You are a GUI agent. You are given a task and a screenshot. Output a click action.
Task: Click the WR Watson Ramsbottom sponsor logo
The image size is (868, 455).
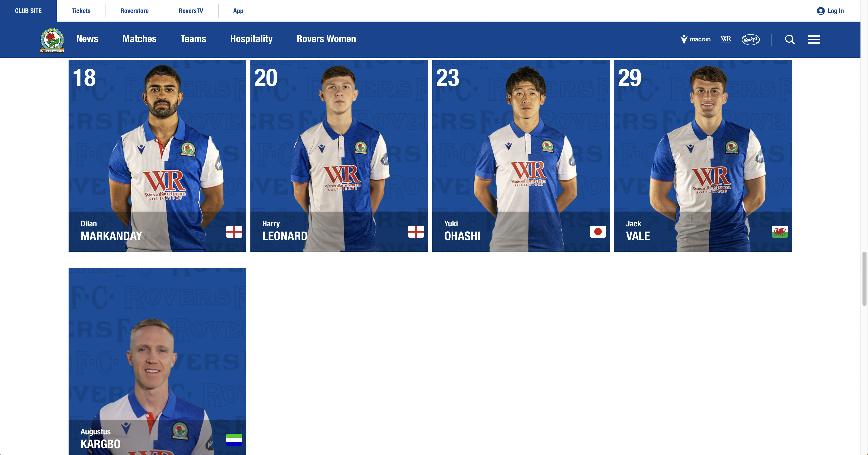click(x=726, y=39)
